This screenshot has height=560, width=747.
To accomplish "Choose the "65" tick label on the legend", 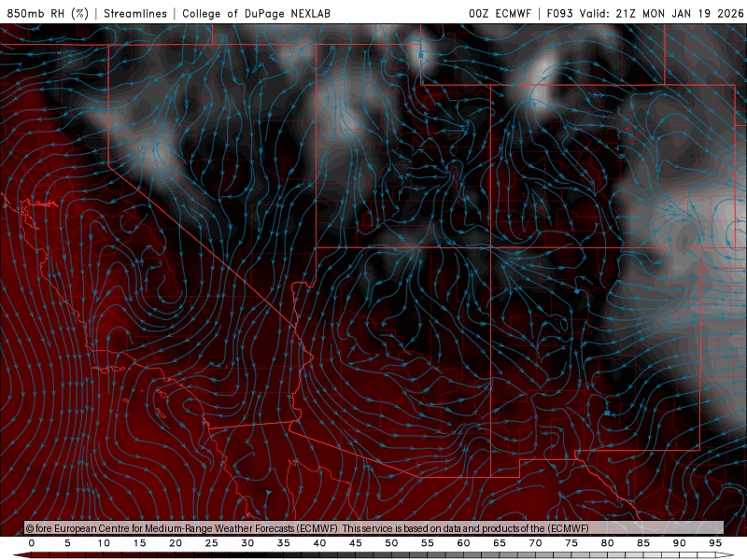I will [500, 543].
